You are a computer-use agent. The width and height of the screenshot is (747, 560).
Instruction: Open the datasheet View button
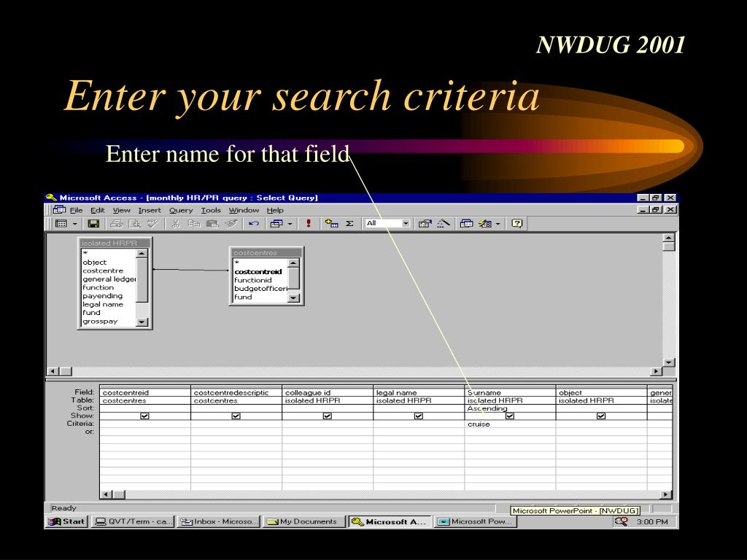(61, 223)
